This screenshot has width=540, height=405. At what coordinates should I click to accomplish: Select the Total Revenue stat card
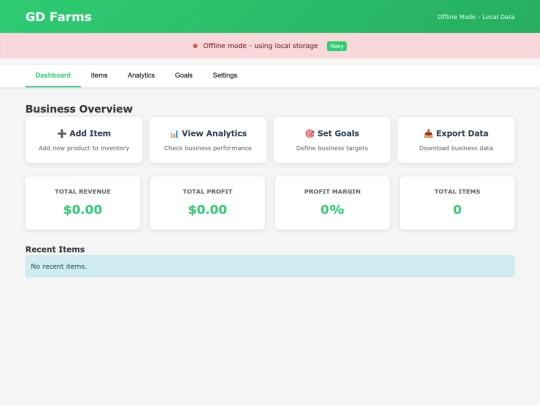[x=83, y=203]
